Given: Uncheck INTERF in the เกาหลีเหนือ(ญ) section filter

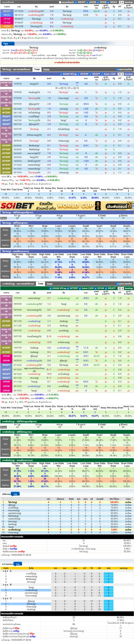Looking at the screenshot, I should point(68,288).
